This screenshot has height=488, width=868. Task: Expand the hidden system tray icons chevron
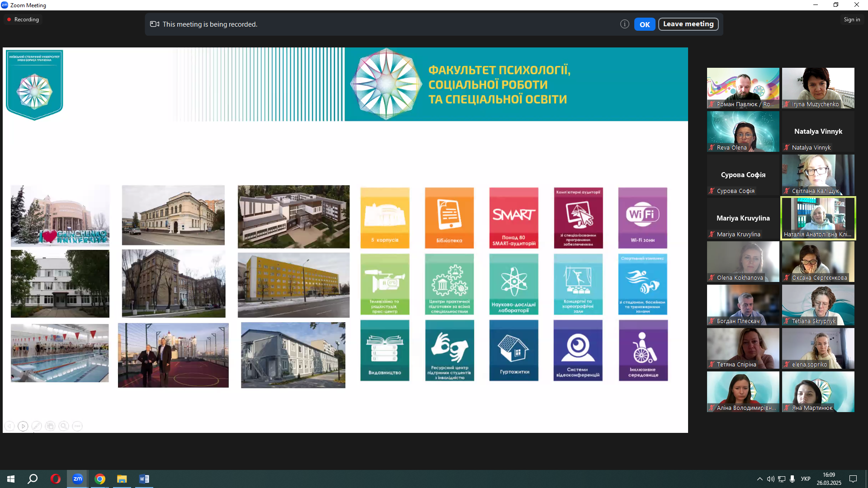[759, 479]
